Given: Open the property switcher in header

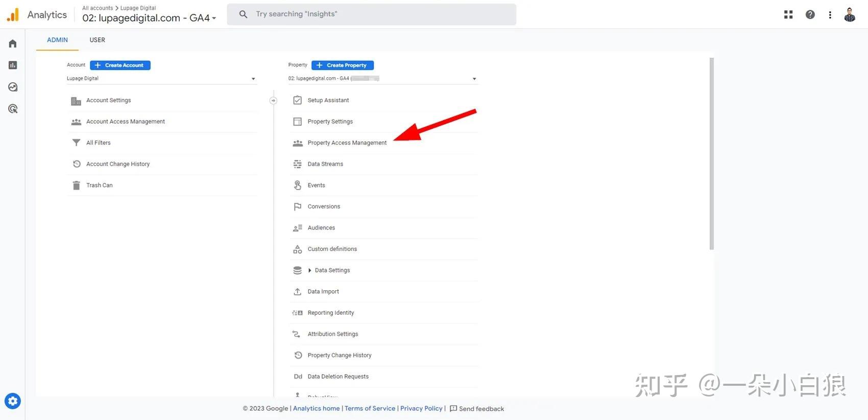Looking at the screenshot, I should tap(149, 18).
